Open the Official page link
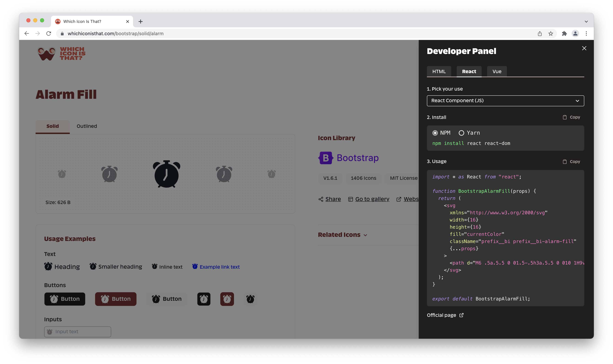The image size is (613, 364). point(441,315)
